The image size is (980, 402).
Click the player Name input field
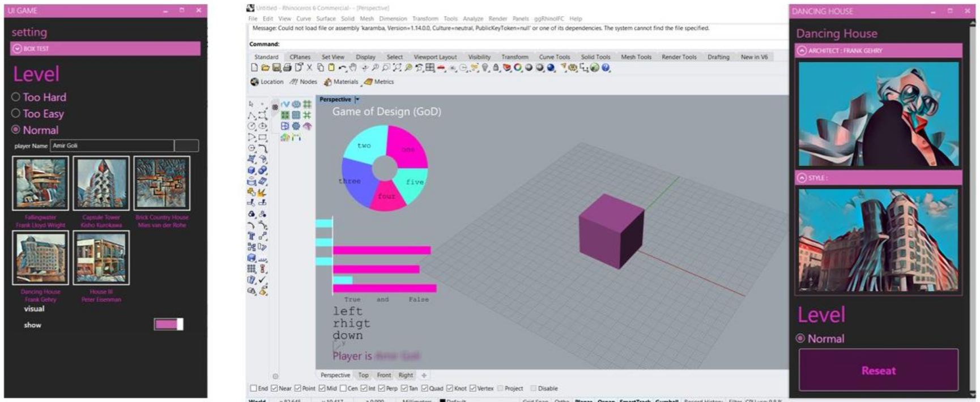click(x=112, y=146)
